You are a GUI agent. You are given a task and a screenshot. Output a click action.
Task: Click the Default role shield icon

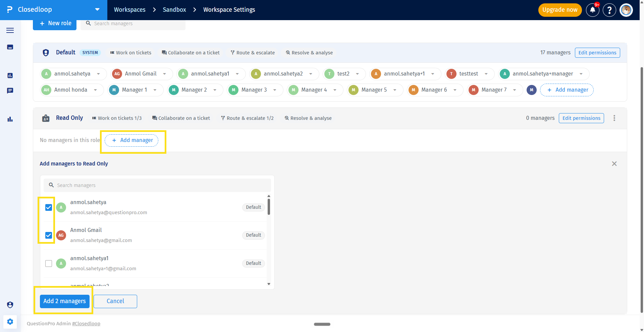click(x=46, y=53)
